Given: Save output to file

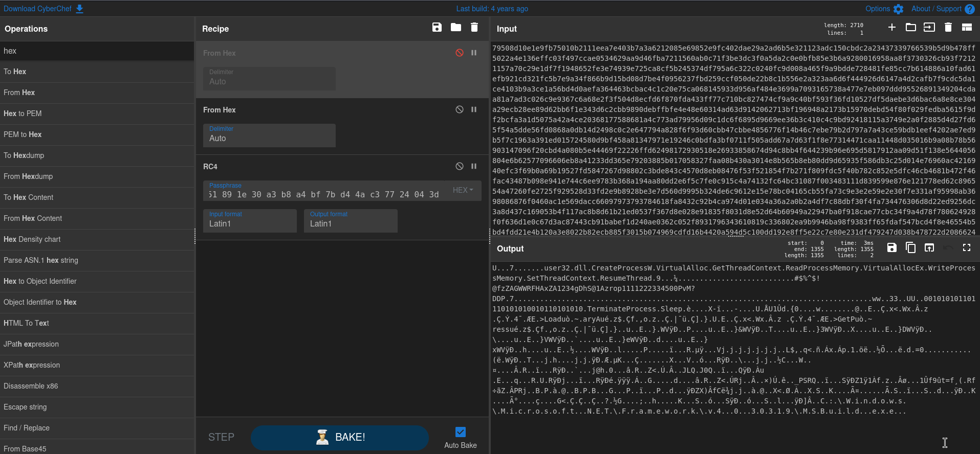Looking at the screenshot, I should coord(892,248).
